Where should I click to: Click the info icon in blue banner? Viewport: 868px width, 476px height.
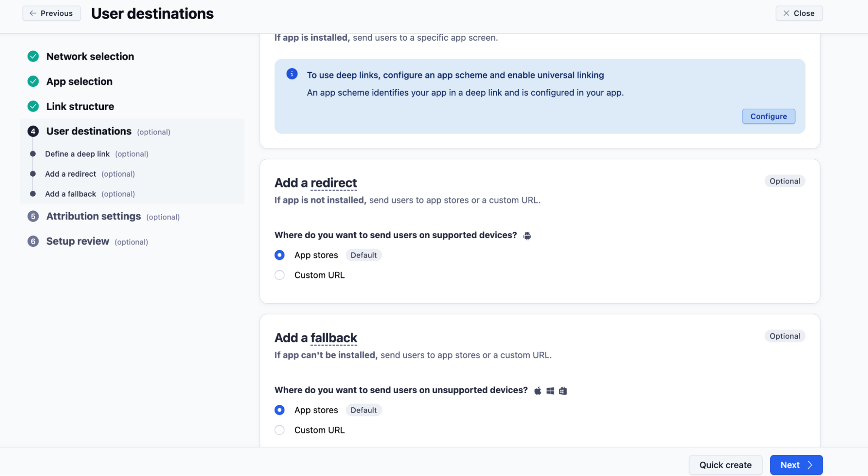292,74
